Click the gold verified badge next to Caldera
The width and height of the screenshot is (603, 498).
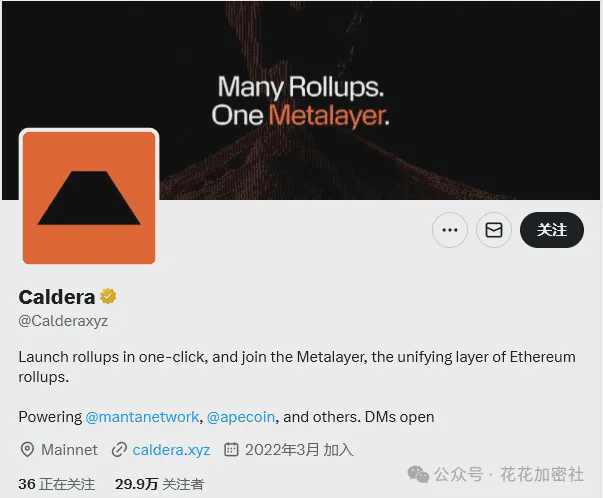coord(108,296)
